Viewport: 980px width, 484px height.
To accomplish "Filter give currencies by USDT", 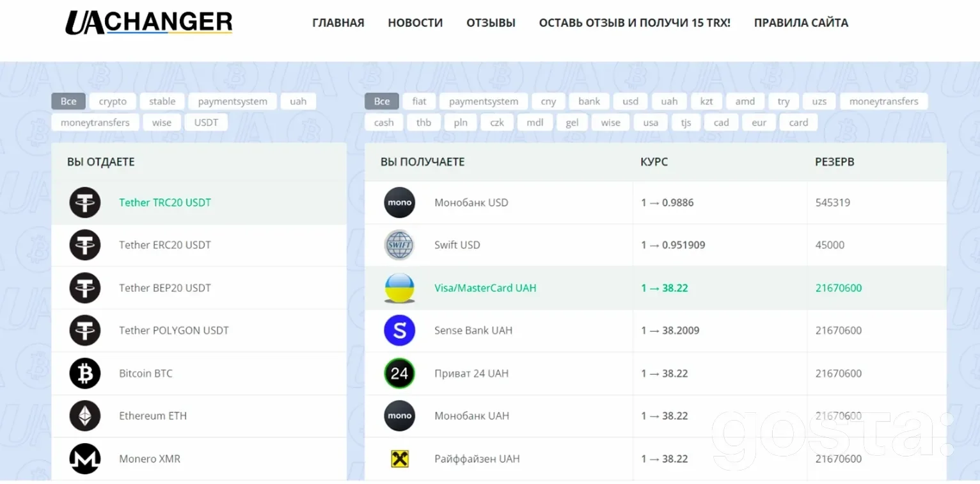I will [x=206, y=122].
